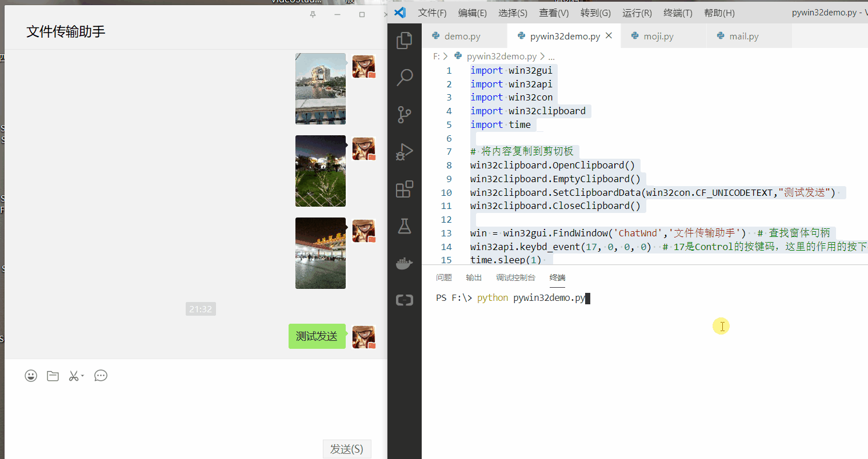The image size is (868, 459).
Task: Open the Explorer view in VS Code
Action: [405, 40]
